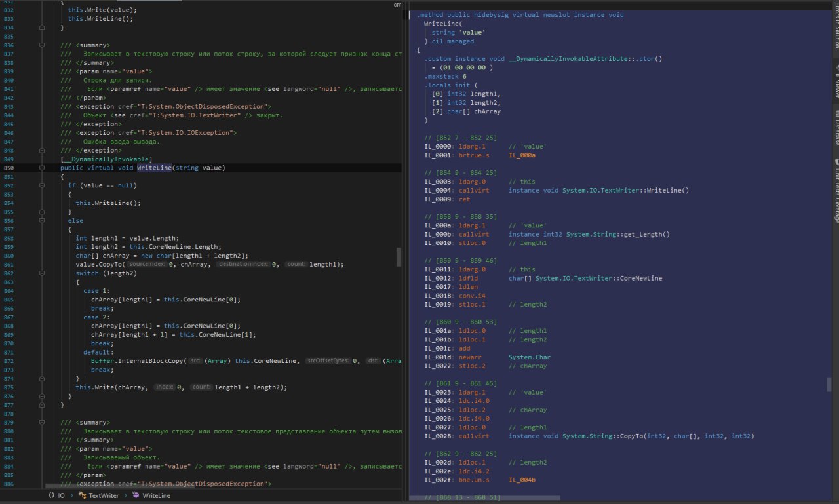Collapse the summary comment fold at line 879
The width and height of the screenshot is (839, 504).
coord(43,422)
